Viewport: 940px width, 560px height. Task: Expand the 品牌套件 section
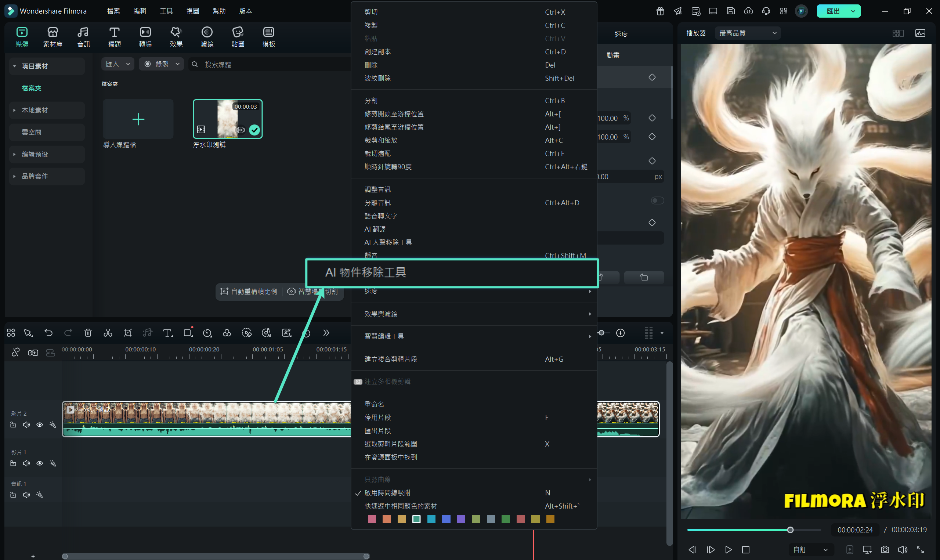tap(47, 176)
